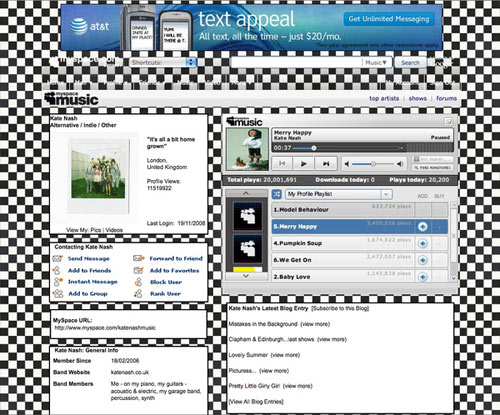This screenshot has height=415, width=500.
Task: Add We Get On to your playlist
Action: click(x=423, y=260)
